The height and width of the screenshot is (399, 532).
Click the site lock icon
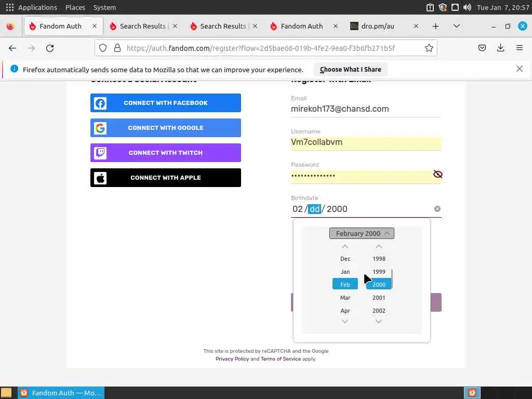pos(117,48)
